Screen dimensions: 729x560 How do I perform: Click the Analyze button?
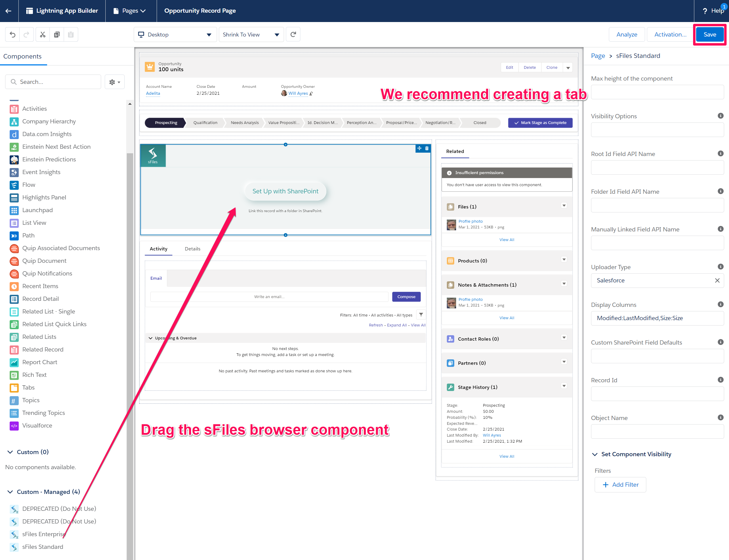pyautogui.click(x=627, y=34)
